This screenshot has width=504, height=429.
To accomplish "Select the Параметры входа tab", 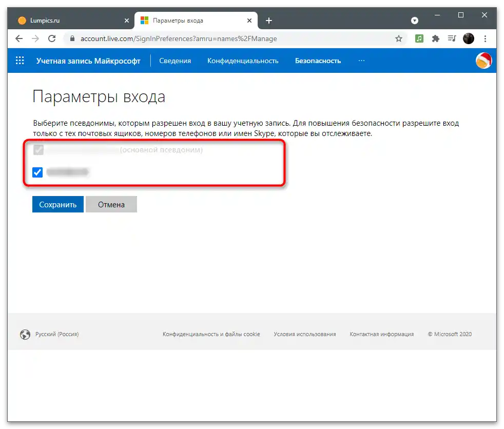I will coord(196,21).
